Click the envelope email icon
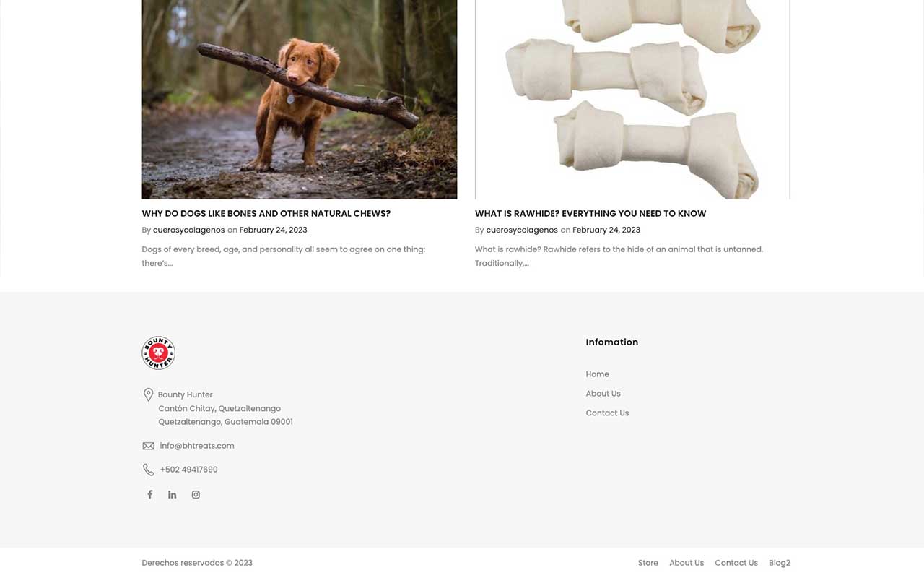The width and height of the screenshot is (924, 578). pyautogui.click(x=149, y=447)
